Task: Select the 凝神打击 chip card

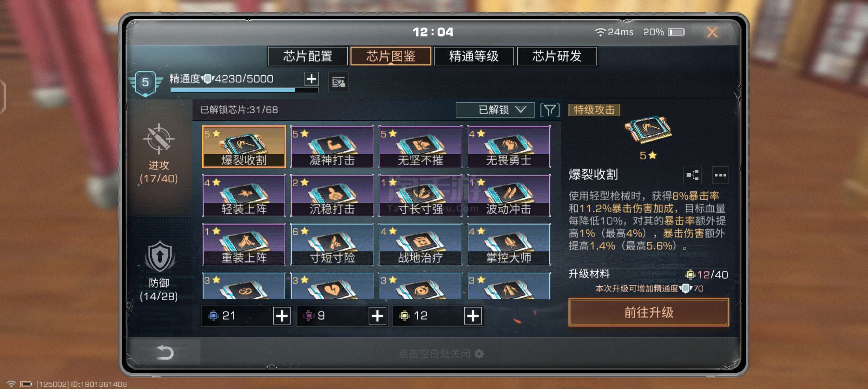Action: pyautogui.click(x=332, y=147)
